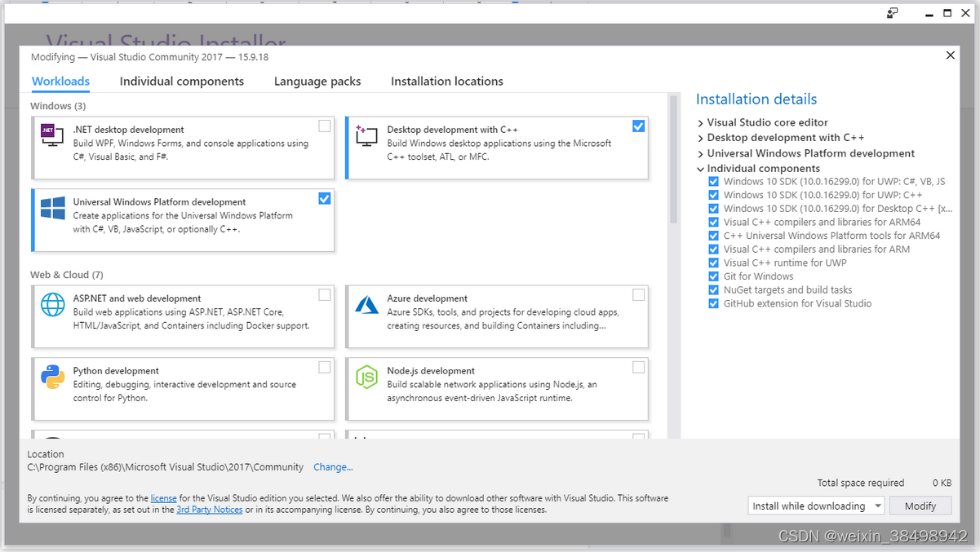Select the Azure development card title

428,298
